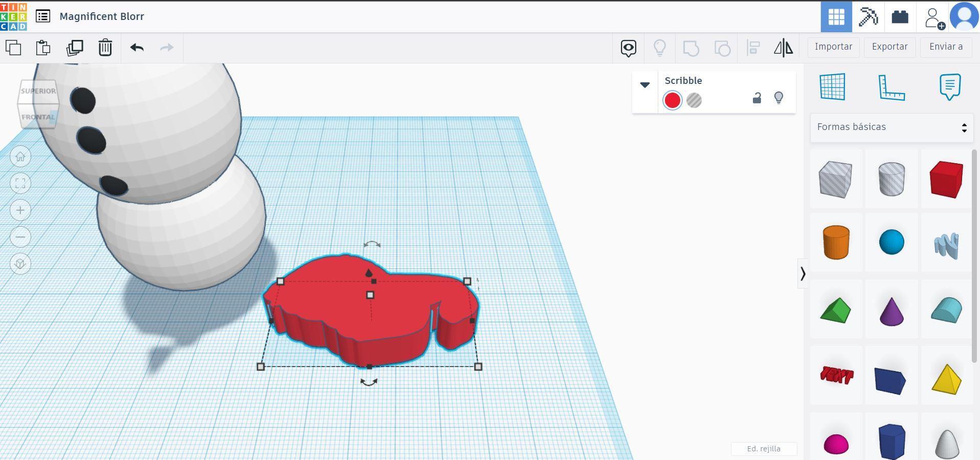
Task: Toggle orthographic/perspective view cube icon
Action: [20, 264]
